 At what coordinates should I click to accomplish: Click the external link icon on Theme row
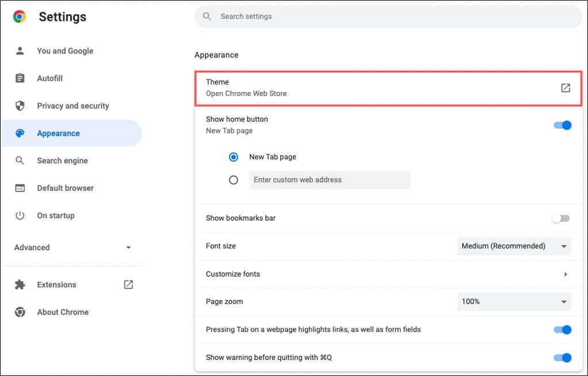[x=566, y=87]
